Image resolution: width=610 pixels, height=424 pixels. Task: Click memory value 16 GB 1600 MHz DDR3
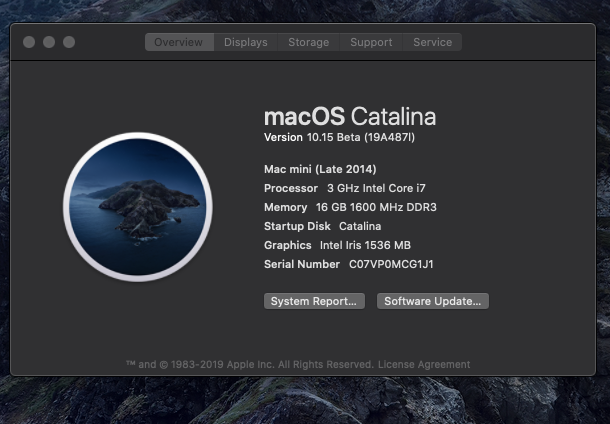376,207
